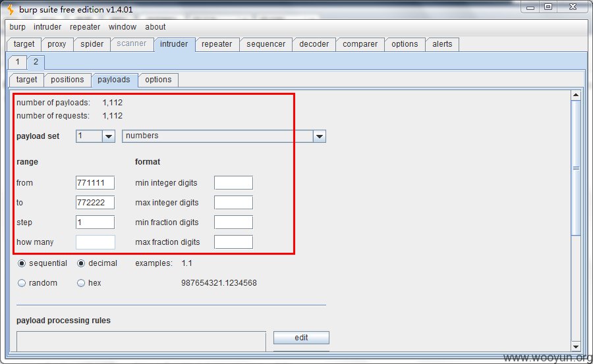Select intruder attack tab 1
Screen dimensions: 593x364
[17, 62]
